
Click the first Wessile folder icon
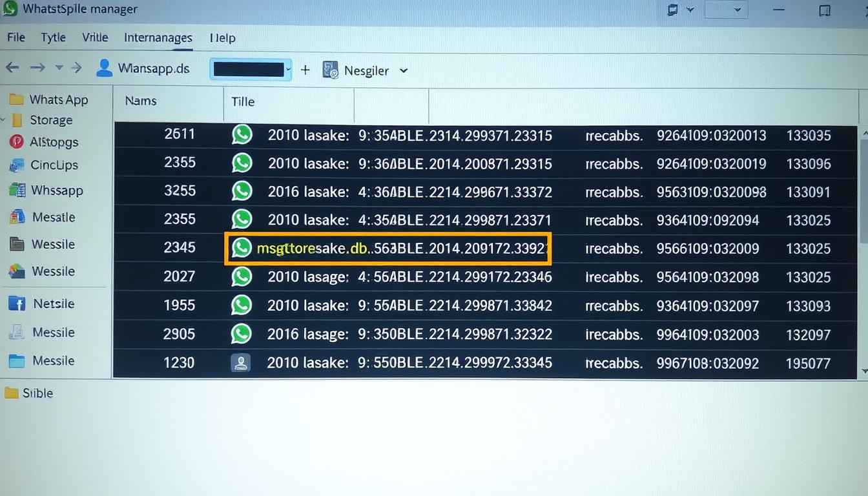click(17, 245)
